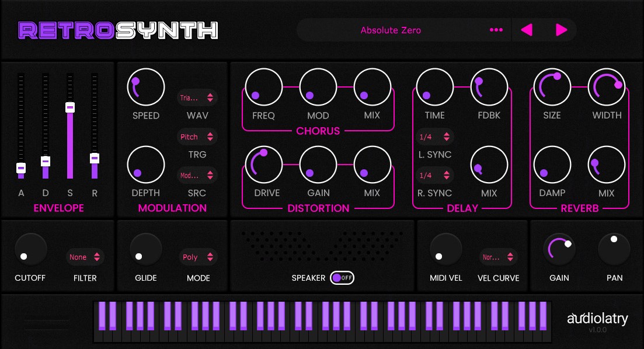Click the Attack envelope slider handle
This screenshot has height=349, width=644.
point(21,168)
